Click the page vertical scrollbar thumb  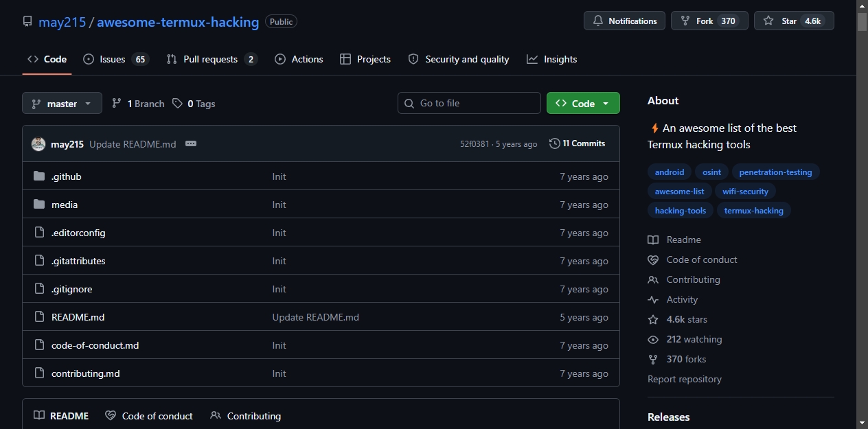pos(863,21)
